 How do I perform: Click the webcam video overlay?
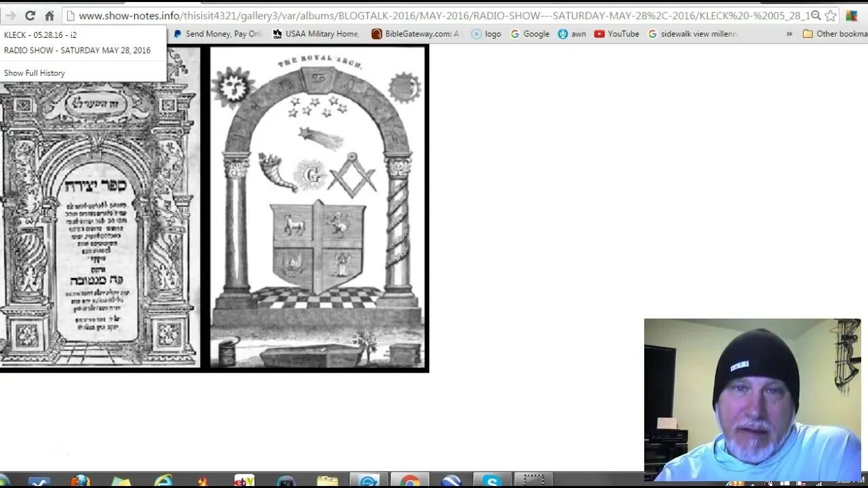[752, 400]
